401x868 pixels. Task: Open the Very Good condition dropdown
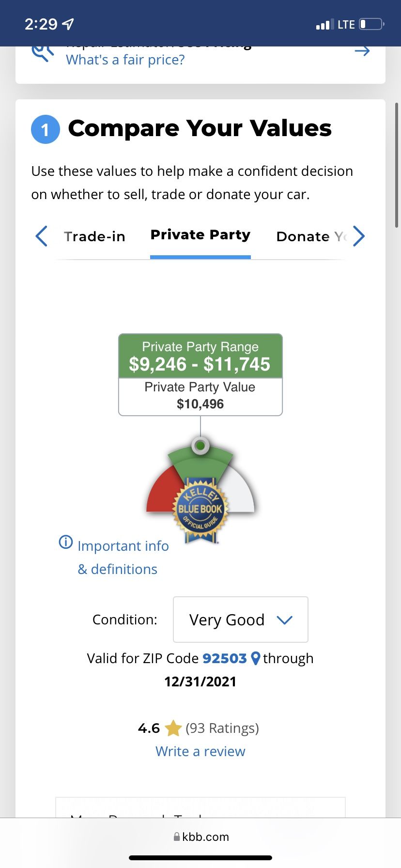[x=241, y=620]
